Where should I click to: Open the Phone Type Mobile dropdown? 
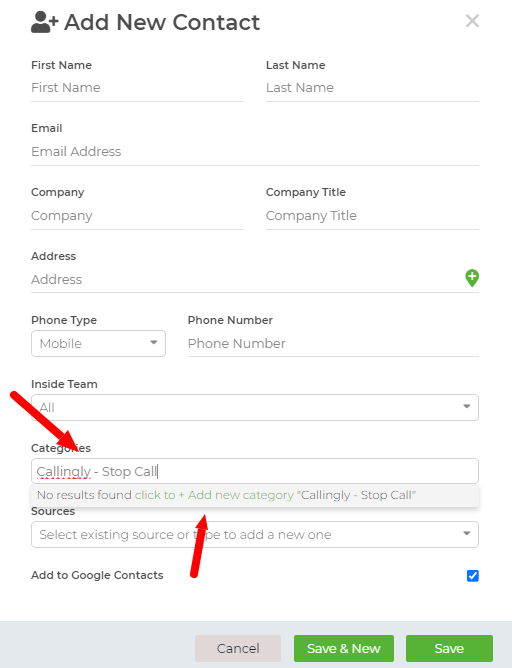(98, 343)
